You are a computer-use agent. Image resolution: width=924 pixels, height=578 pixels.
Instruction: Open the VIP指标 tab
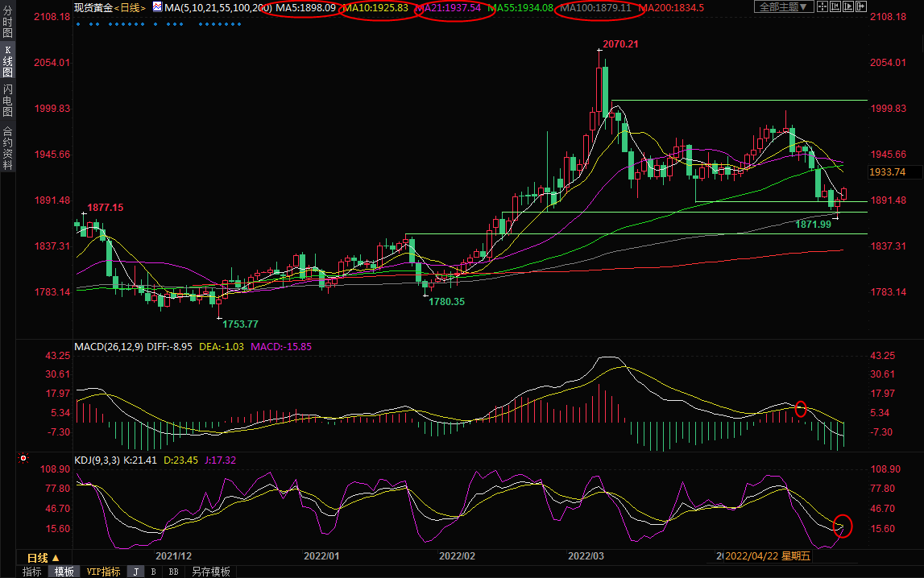tap(103, 572)
